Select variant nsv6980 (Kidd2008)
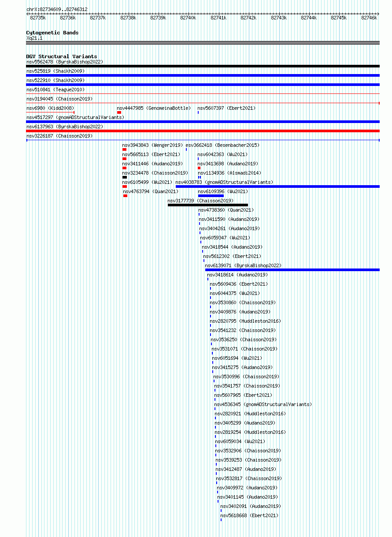This screenshot has width=392, height=537. [50, 108]
